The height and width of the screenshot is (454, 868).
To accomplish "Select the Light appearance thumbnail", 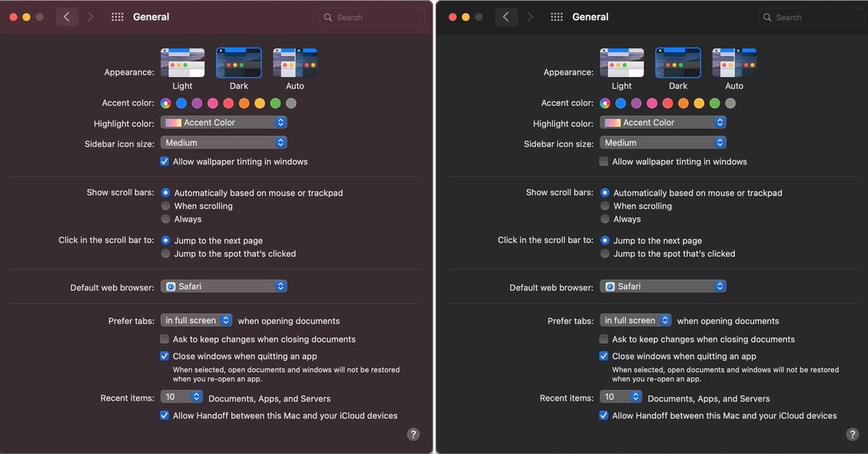I will [182, 63].
